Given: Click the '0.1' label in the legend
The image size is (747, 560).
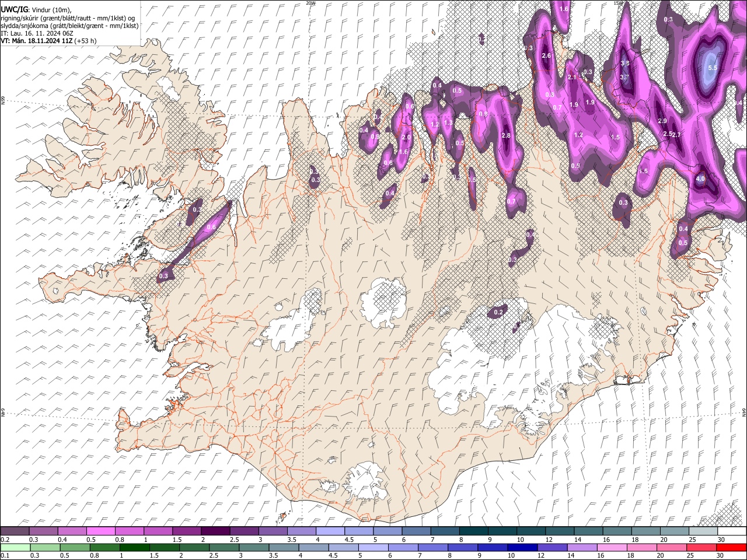Looking at the screenshot, I should pos(5,555).
